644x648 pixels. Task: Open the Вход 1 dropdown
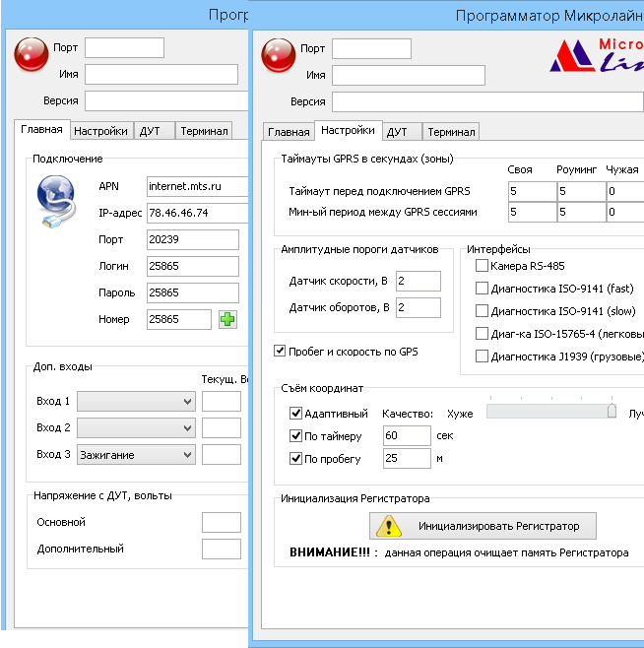coord(136,401)
